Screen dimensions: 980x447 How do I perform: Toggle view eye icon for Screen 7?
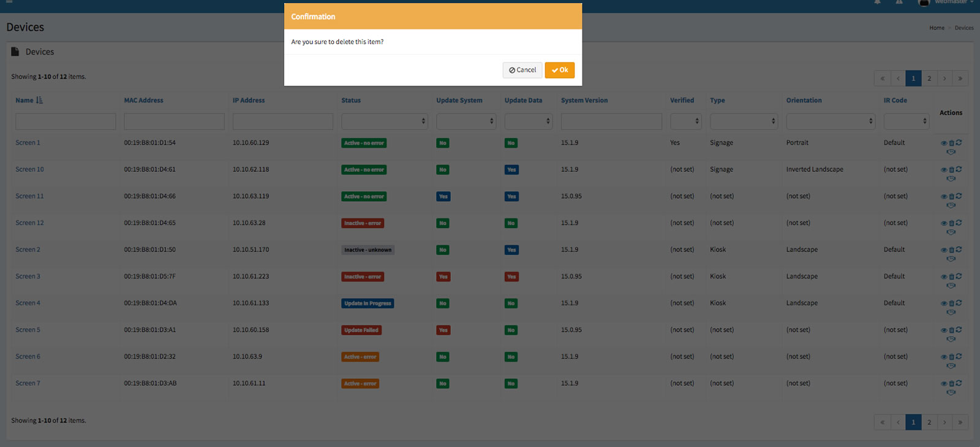click(944, 384)
